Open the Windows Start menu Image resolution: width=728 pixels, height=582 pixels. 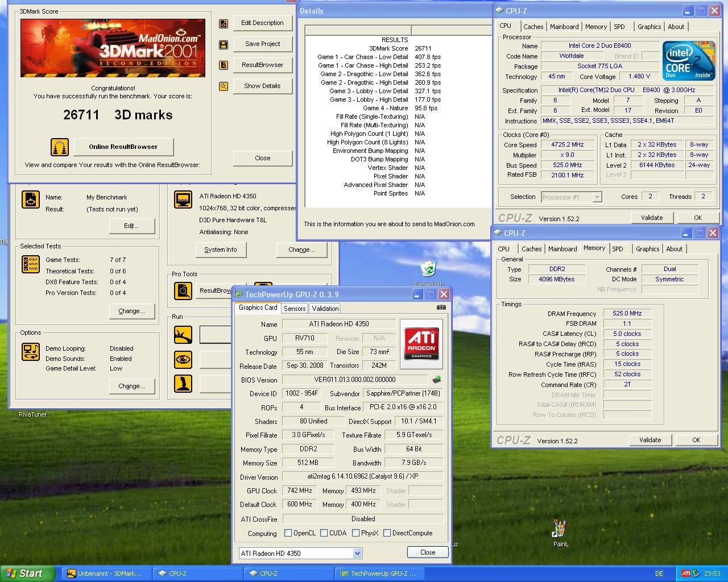point(28,573)
